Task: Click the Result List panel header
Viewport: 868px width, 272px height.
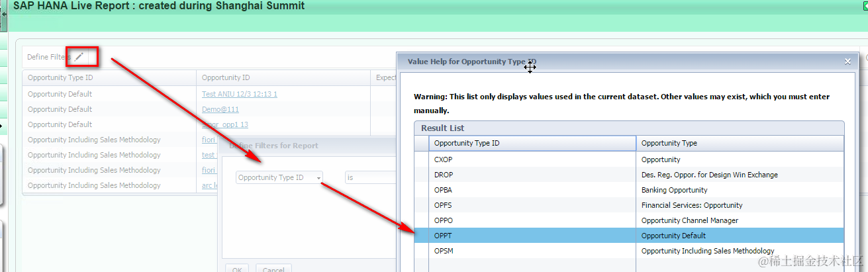Action: [629, 128]
